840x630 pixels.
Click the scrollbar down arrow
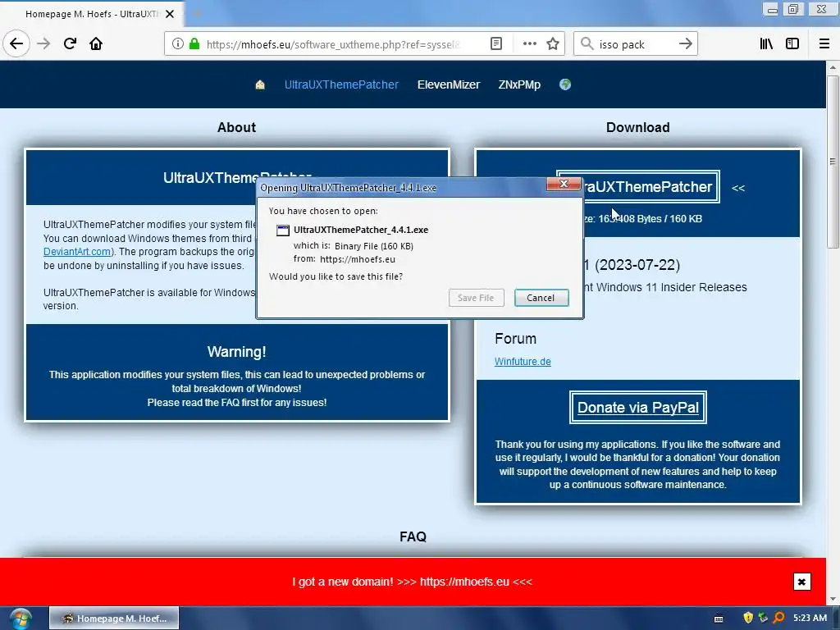(x=833, y=599)
